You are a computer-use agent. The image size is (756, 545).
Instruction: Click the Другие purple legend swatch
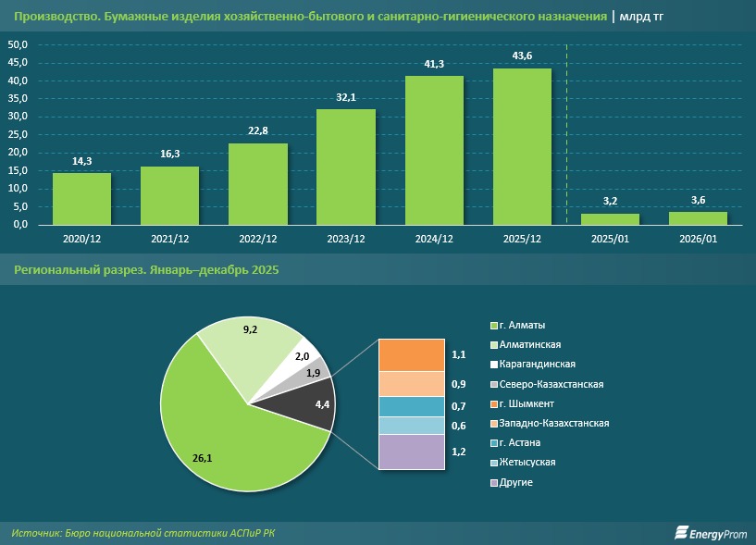click(493, 483)
